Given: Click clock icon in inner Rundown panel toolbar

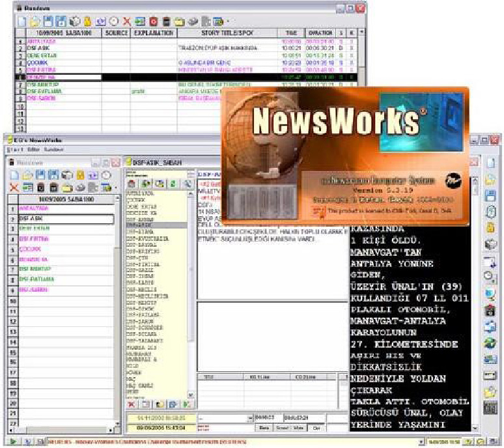Looking at the screenshot, I should [x=106, y=175].
